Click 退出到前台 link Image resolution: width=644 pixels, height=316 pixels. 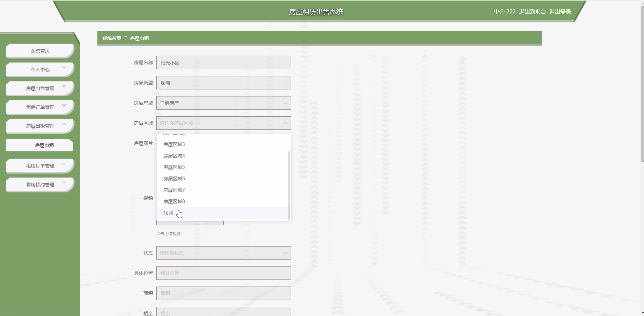[x=532, y=12]
